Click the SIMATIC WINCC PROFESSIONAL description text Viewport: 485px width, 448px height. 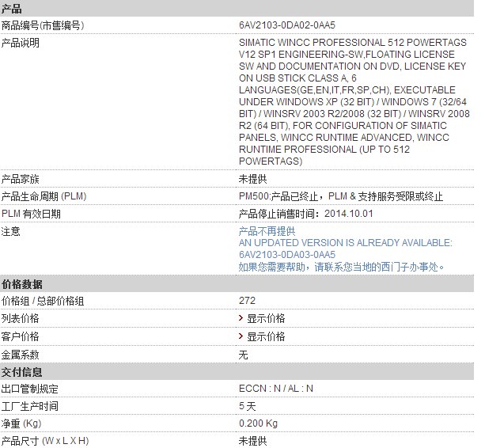pos(354,102)
